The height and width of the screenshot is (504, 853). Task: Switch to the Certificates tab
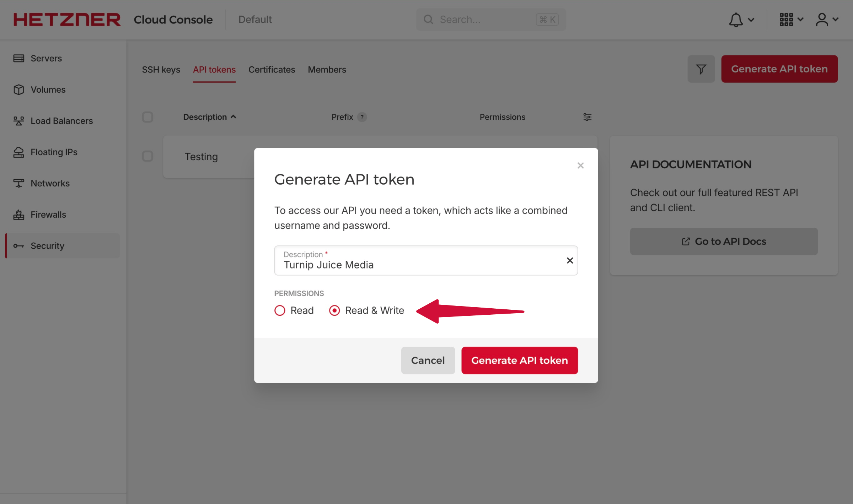[x=272, y=70]
